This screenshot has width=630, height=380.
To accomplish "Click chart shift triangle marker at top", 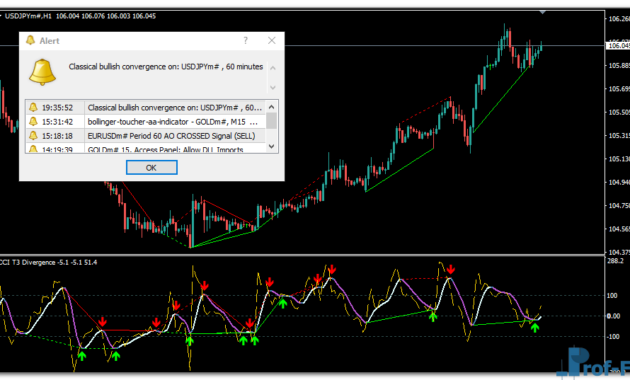I will tap(542, 12).
